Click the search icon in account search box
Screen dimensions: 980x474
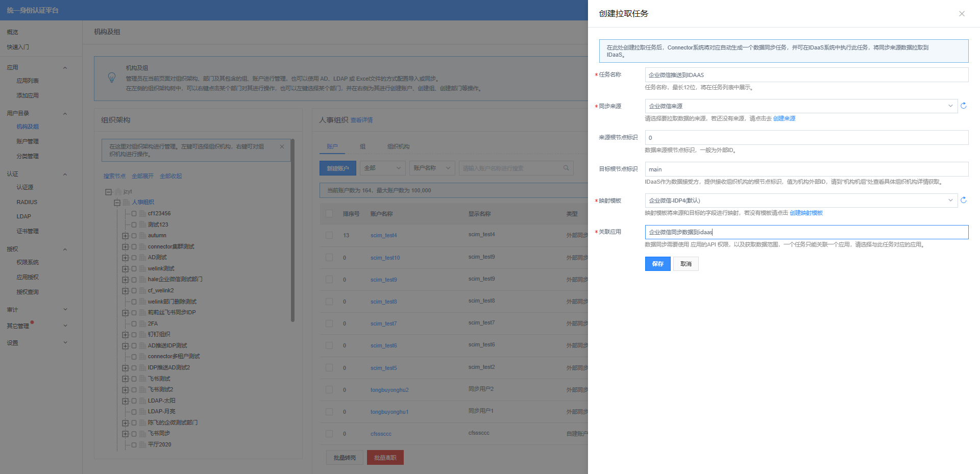566,168
